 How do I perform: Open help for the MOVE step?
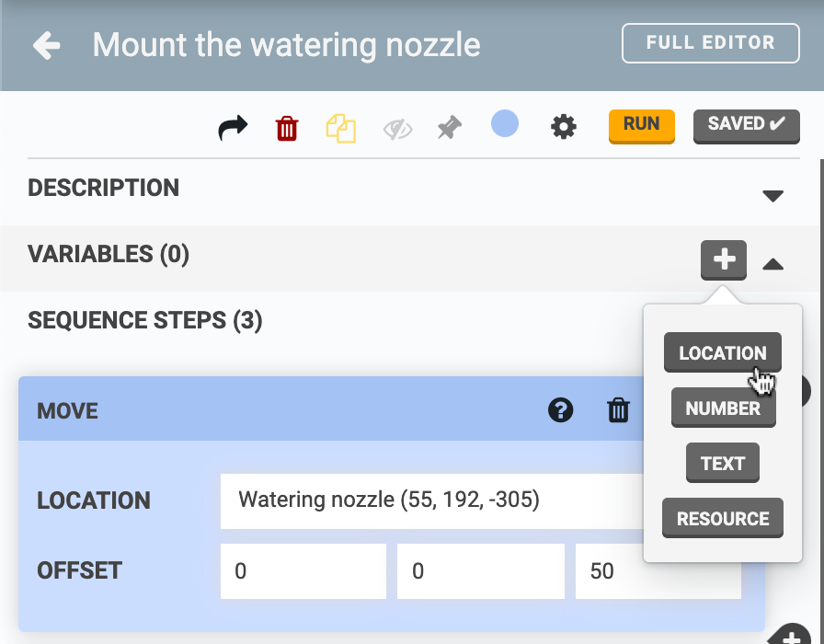coord(560,410)
